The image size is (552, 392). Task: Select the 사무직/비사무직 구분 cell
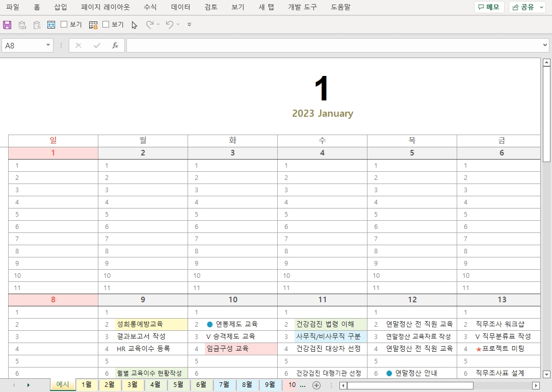[331, 336]
